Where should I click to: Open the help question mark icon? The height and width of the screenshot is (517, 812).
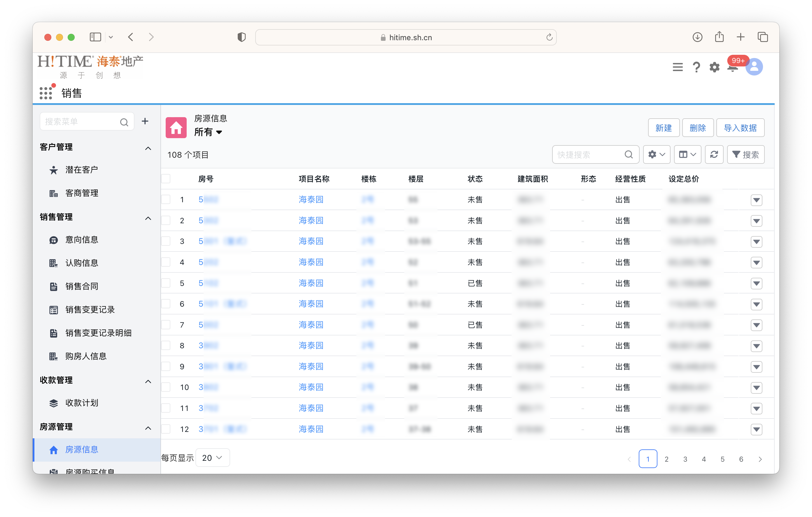click(x=696, y=67)
